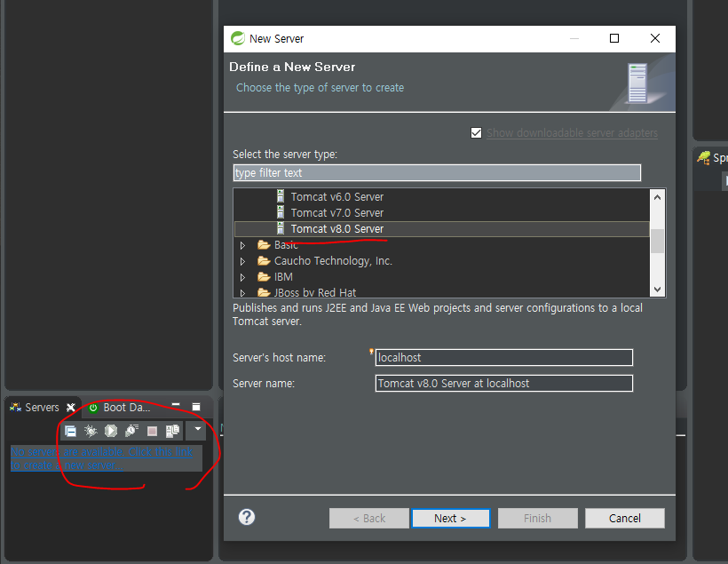728x564 pixels.
Task: Click the server list scroll up arrow
Action: [657, 197]
